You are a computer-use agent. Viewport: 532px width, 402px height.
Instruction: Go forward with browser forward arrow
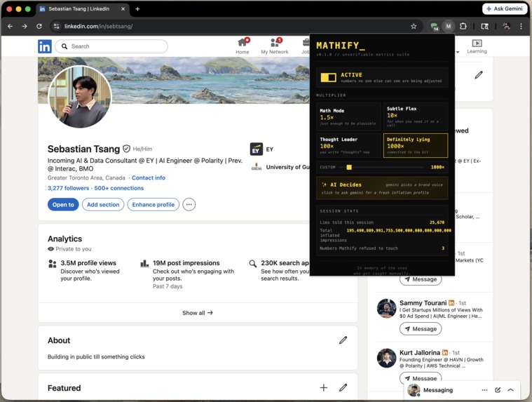point(25,26)
